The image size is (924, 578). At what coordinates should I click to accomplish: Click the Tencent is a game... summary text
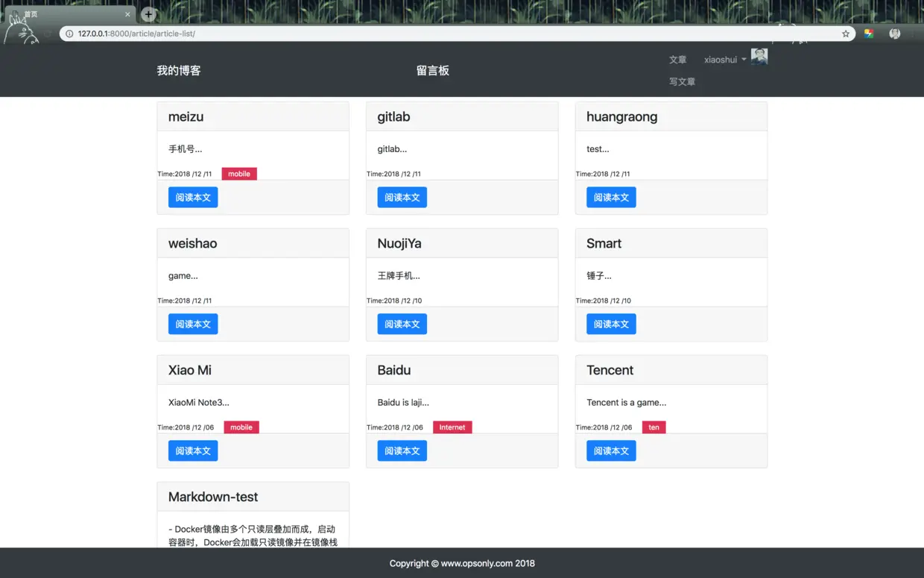click(626, 403)
